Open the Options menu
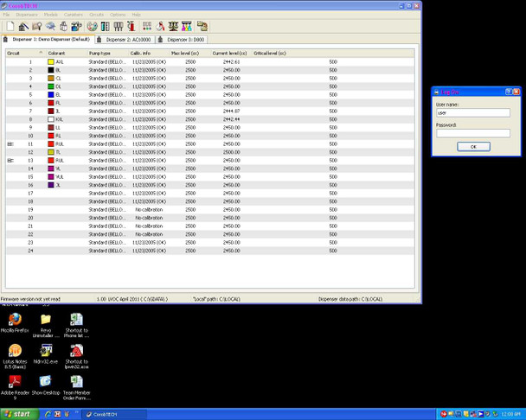Viewport: 526px width, 420px height. [x=118, y=15]
